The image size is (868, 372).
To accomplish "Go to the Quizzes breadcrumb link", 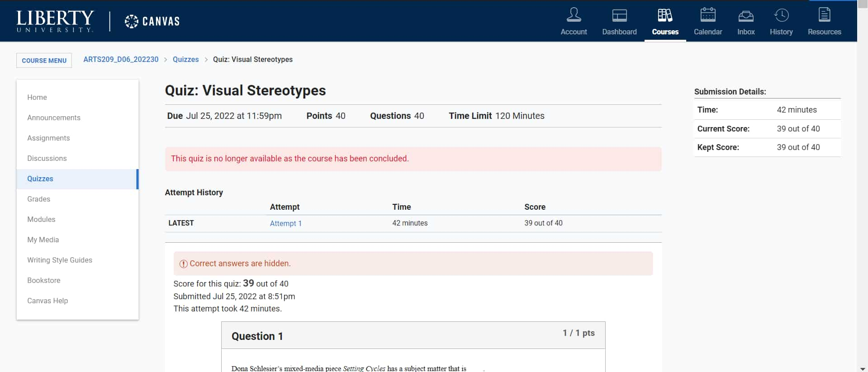I will tap(185, 59).
